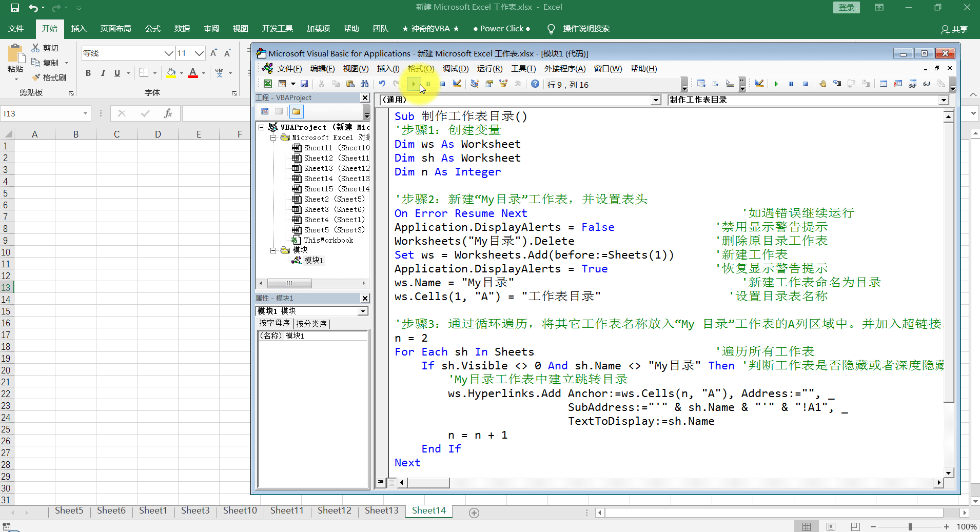Click the Insert UserForm icon in VBA toolbar
The height and width of the screenshot is (532, 980).
[x=282, y=84]
